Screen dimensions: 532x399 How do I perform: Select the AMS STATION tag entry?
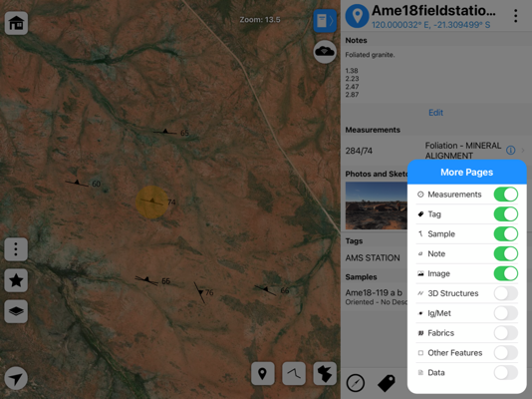click(373, 258)
